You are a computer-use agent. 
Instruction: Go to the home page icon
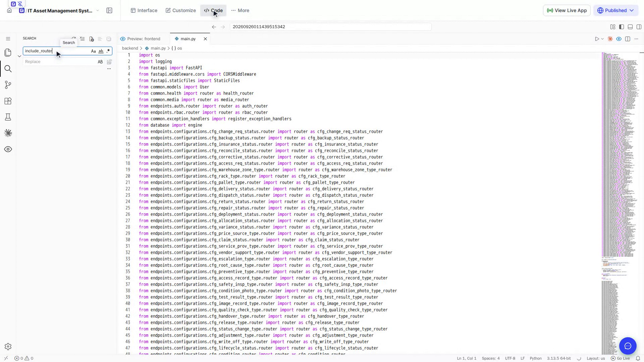(x=9, y=10)
